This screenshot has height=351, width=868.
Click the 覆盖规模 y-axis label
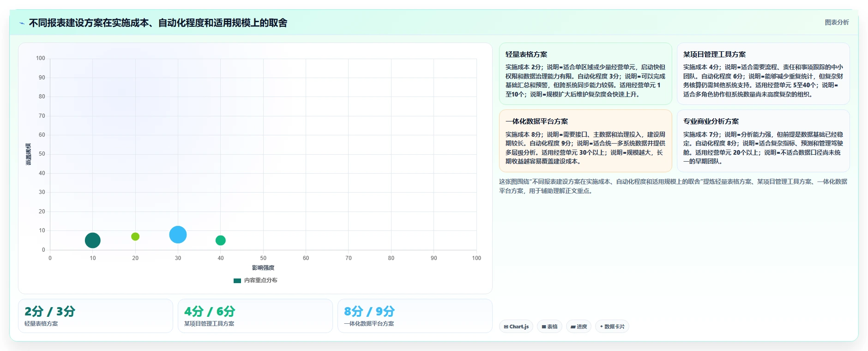28,154
